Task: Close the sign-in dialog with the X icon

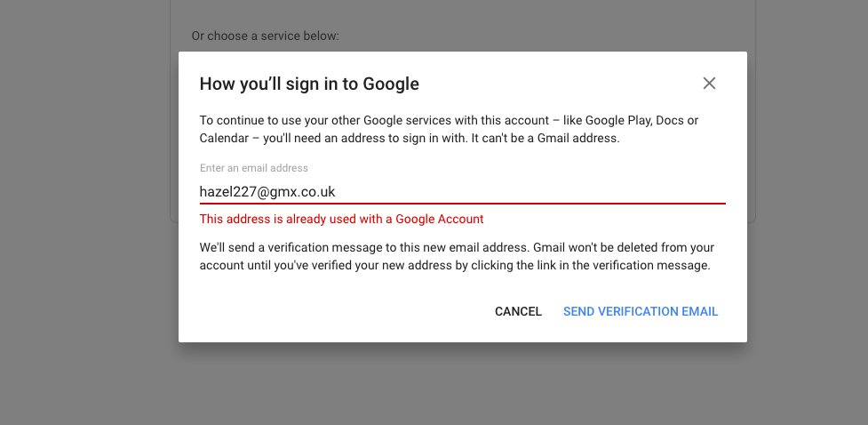Action: click(709, 83)
